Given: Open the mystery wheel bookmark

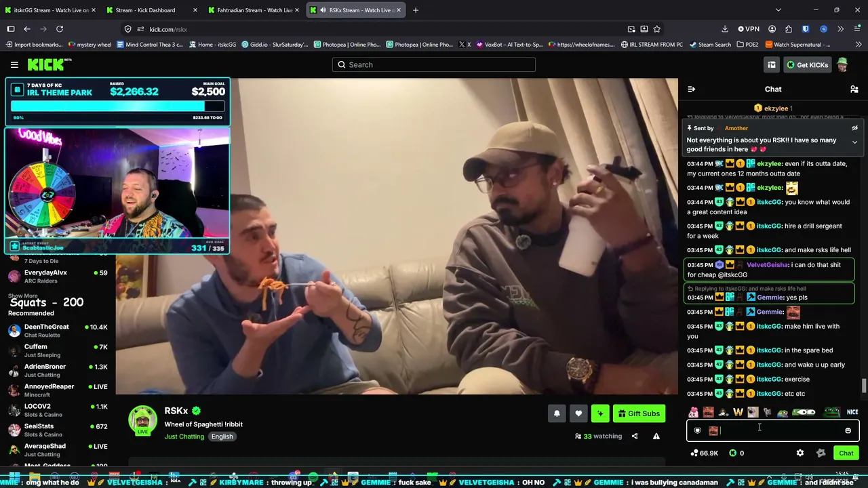Looking at the screenshot, I should pyautogui.click(x=90, y=45).
